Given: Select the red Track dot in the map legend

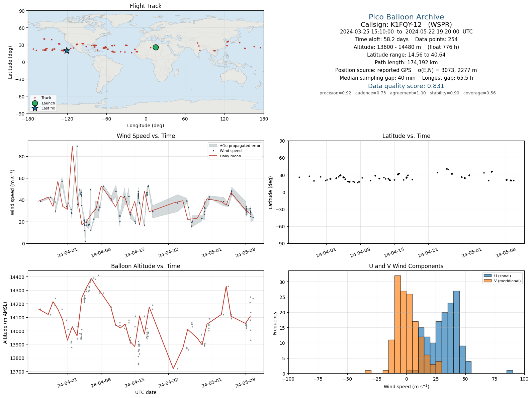Looking at the screenshot, I should click(x=35, y=98).
